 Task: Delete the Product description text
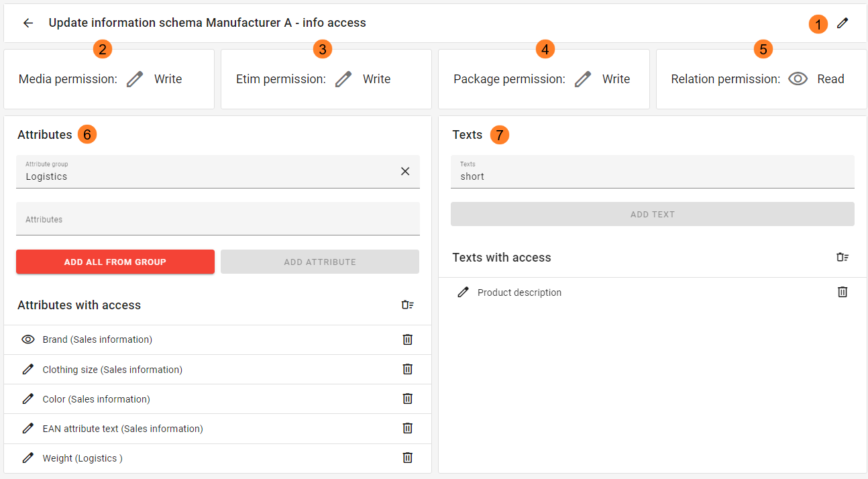point(843,292)
